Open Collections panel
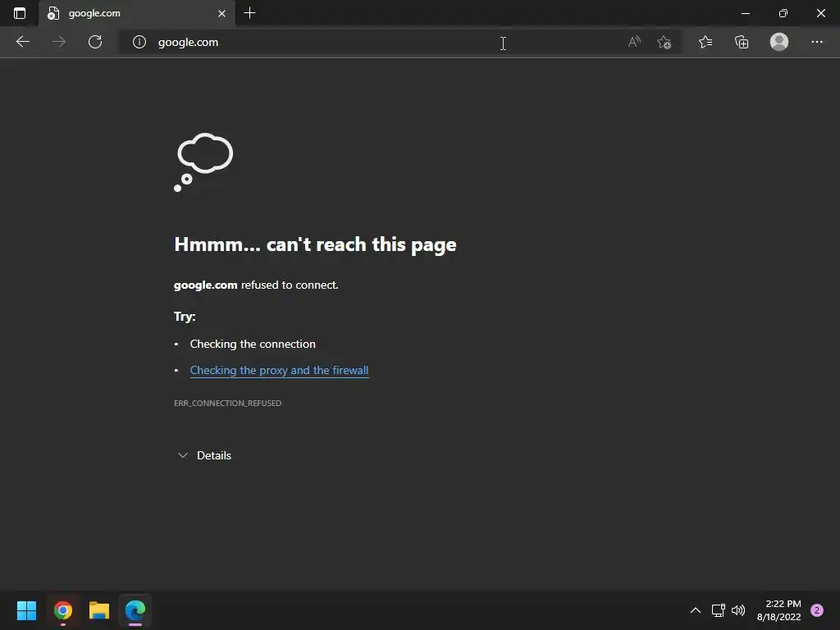This screenshot has height=630, width=840. pos(742,42)
